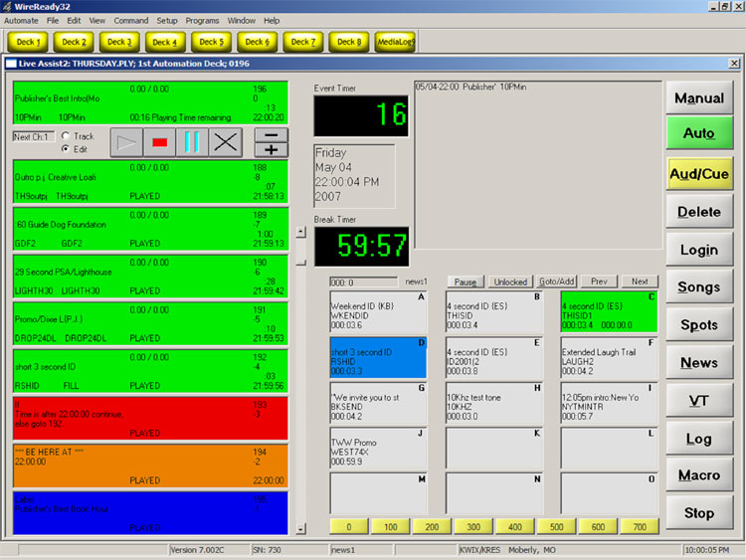Open the Window menu
The width and height of the screenshot is (746, 560).
[242, 21]
